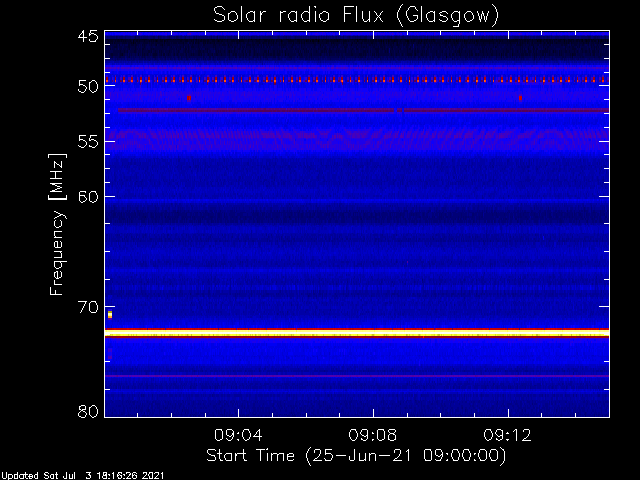
Task: Click the 60 MHz frequency tick label
Action: point(87,196)
